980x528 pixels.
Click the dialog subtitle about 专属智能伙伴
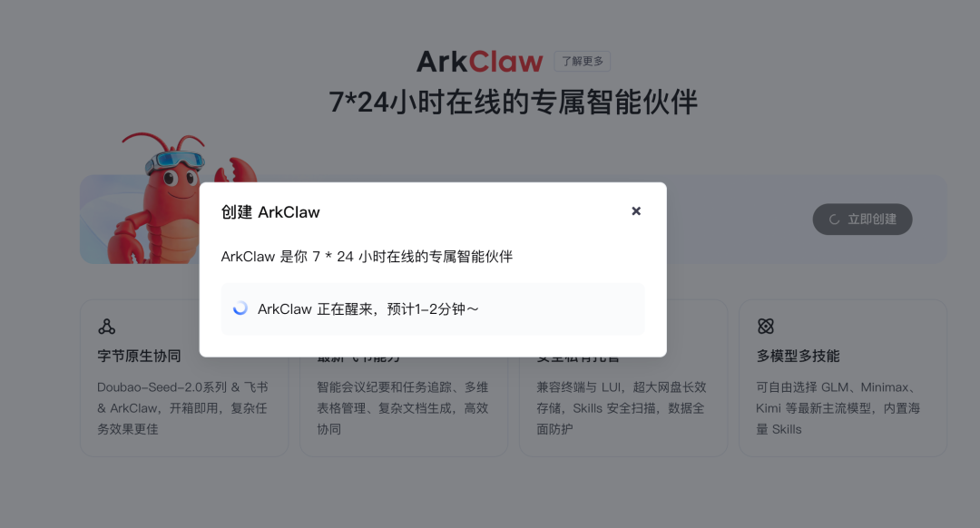click(367, 257)
